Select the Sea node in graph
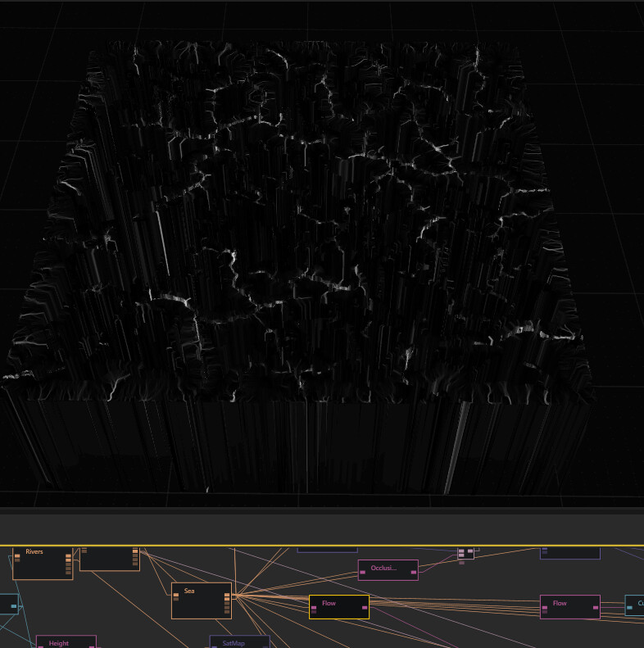 [201, 601]
